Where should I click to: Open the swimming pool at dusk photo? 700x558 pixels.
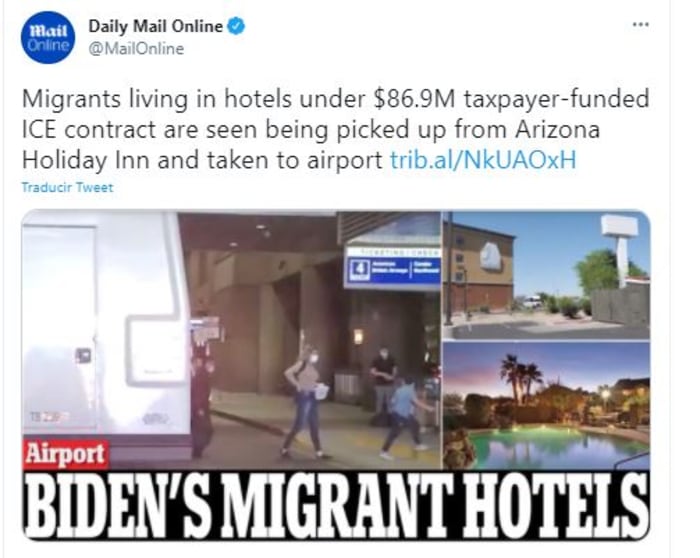pos(546,405)
